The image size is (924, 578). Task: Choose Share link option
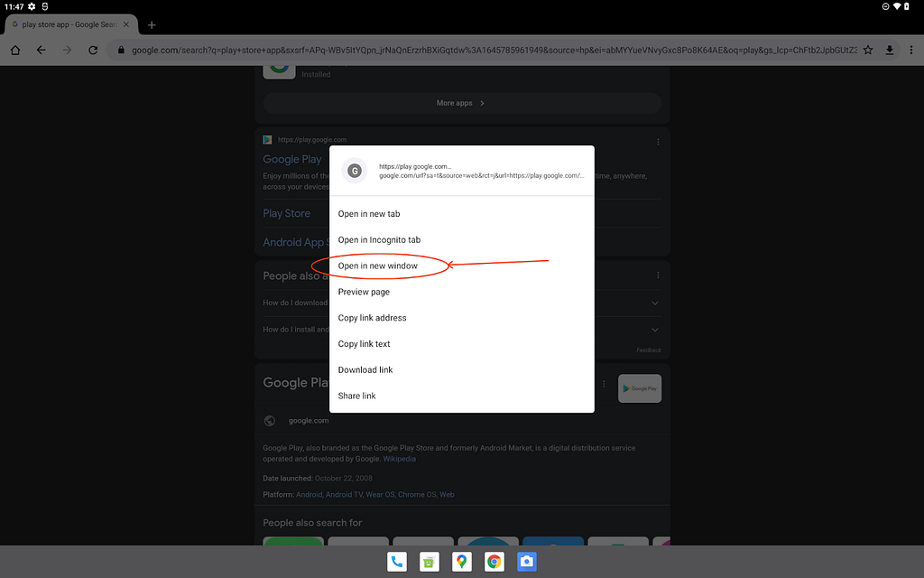click(x=461, y=396)
